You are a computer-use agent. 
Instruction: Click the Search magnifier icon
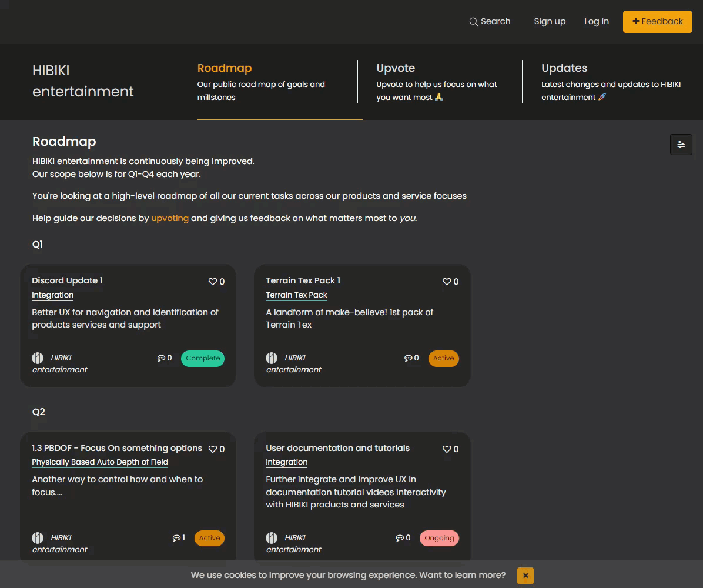473,22
